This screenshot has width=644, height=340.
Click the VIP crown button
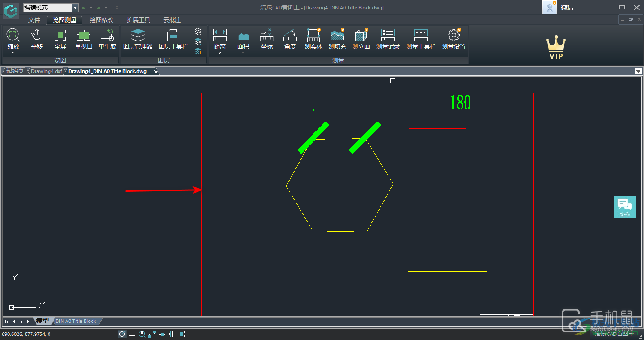(x=556, y=48)
